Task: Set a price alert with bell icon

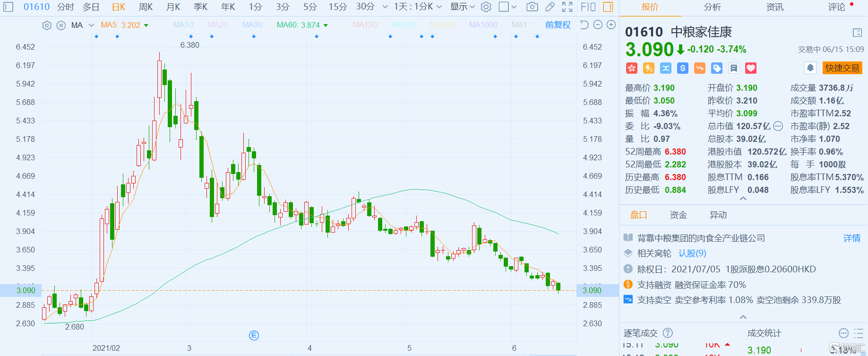Action: 810,68
